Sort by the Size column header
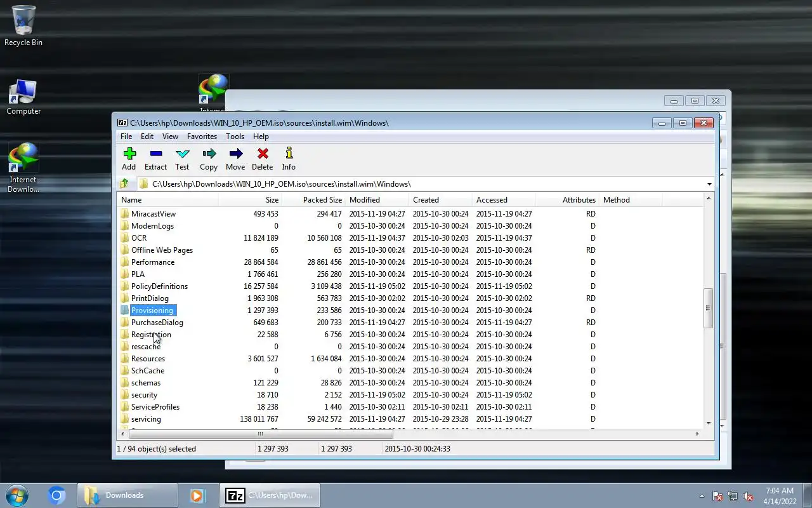 pos(251,200)
